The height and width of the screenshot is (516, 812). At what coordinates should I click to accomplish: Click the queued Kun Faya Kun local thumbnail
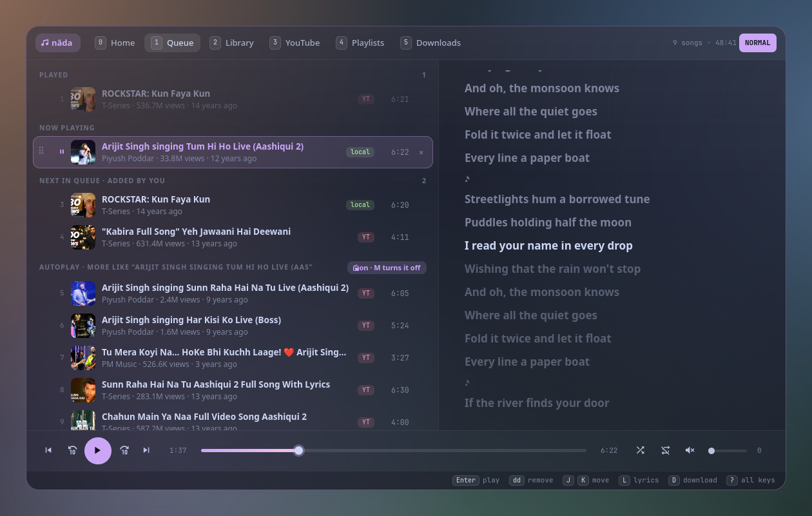click(83, 205)
